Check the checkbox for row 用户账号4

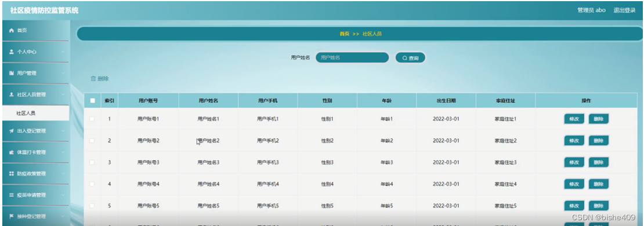(92, 184)
